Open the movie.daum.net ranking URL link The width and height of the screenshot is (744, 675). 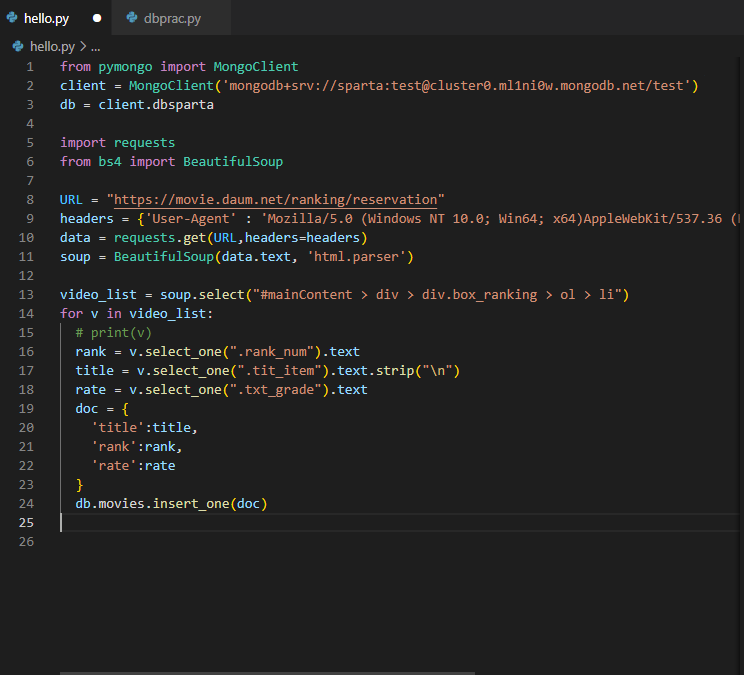click(275, 200)
